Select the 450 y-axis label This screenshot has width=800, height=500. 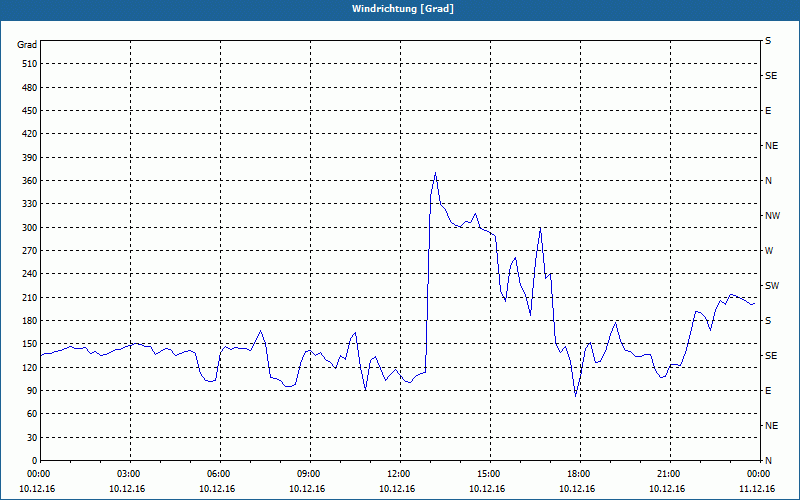pyautogui.click(x=30, y=111)
